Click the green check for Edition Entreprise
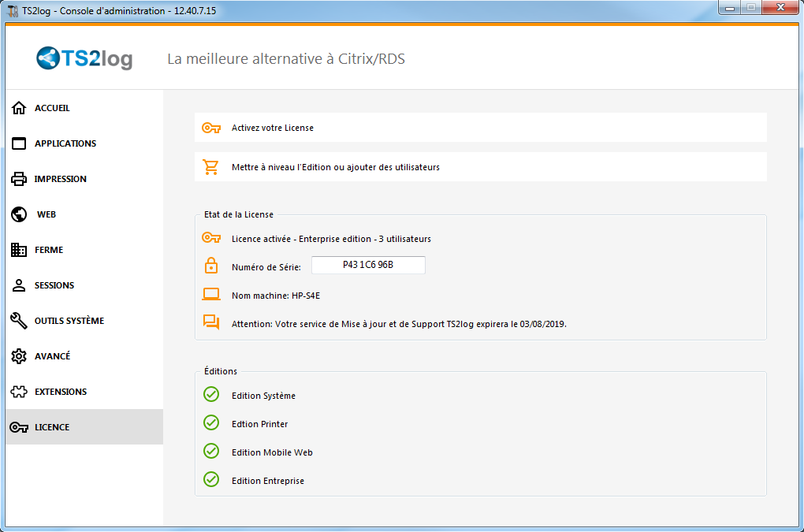This screenshot has width=804, height=532. pyautogui.click(x=211, y=479)
